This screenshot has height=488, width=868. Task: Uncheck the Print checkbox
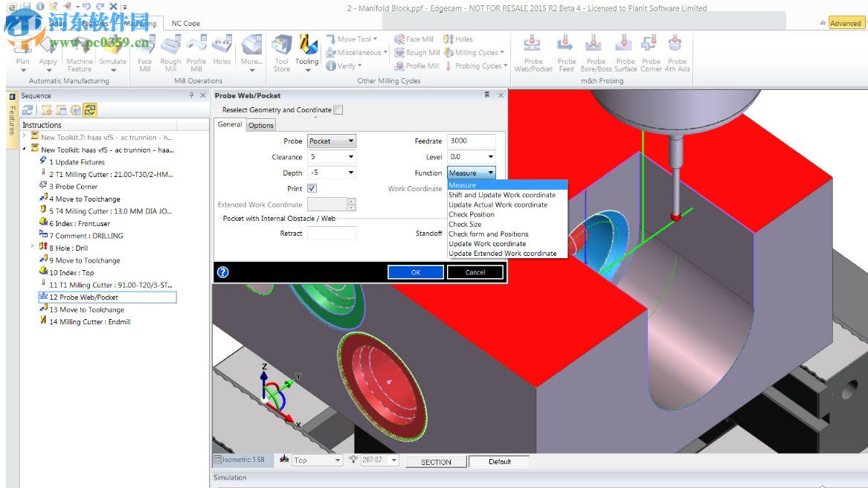pyautogui.click(x=312, y=188)
